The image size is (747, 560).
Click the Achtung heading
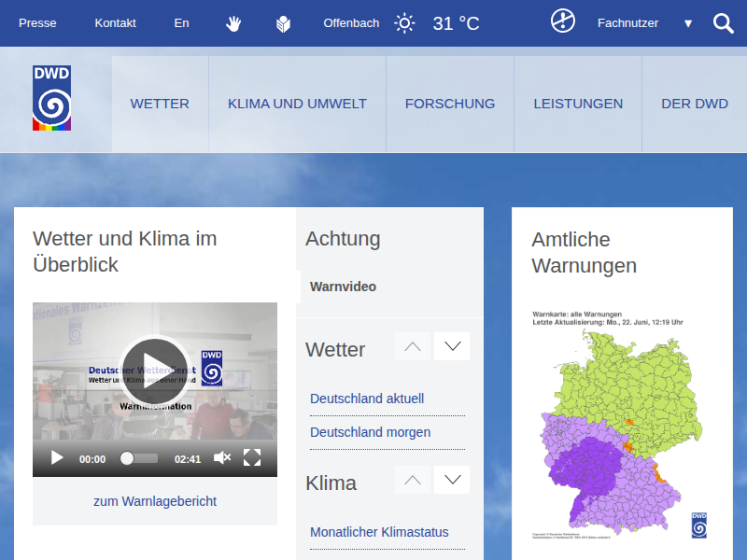(343, 239)
